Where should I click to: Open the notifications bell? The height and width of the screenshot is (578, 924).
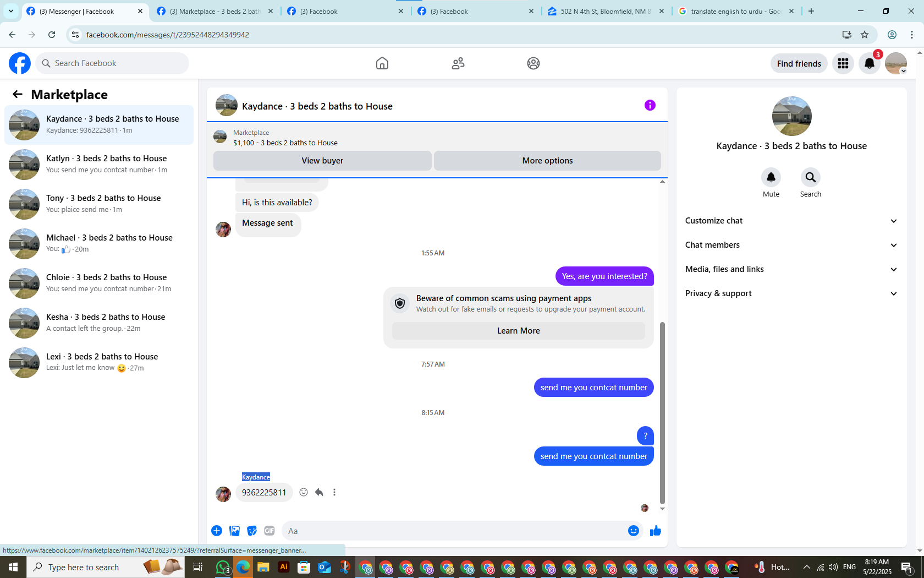coord(870,63)
